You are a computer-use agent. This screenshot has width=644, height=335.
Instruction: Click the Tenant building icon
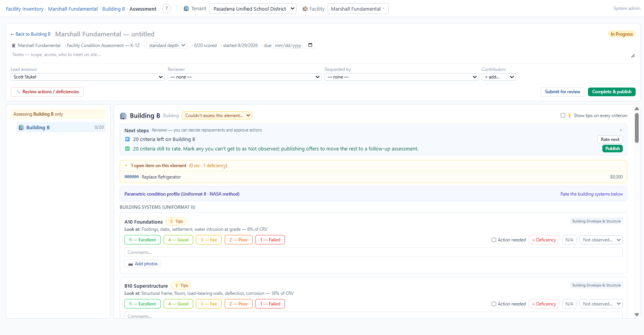click(x=186, y=9)
